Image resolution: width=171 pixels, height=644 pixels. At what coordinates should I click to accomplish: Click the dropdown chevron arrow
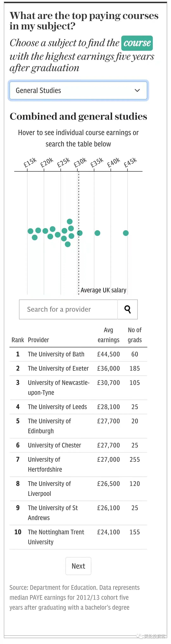tap(137, 90)
